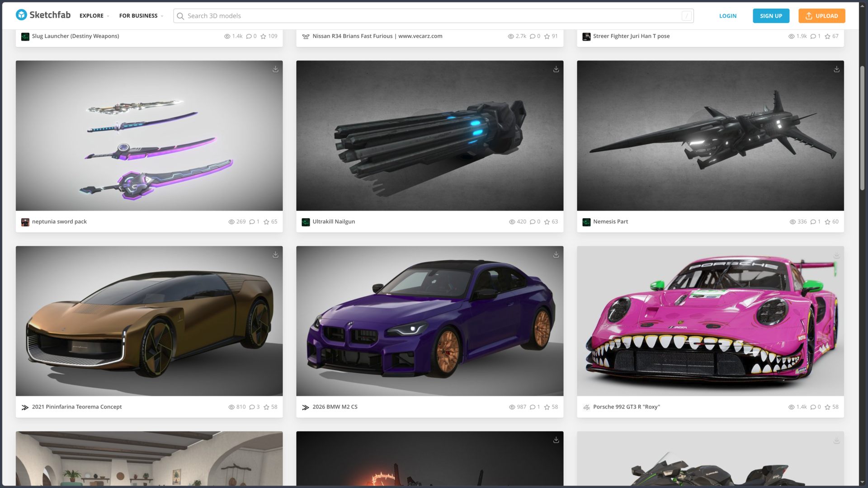
Task: Views eye icon on Porsche 992 GT3 R
Action: 791,407
